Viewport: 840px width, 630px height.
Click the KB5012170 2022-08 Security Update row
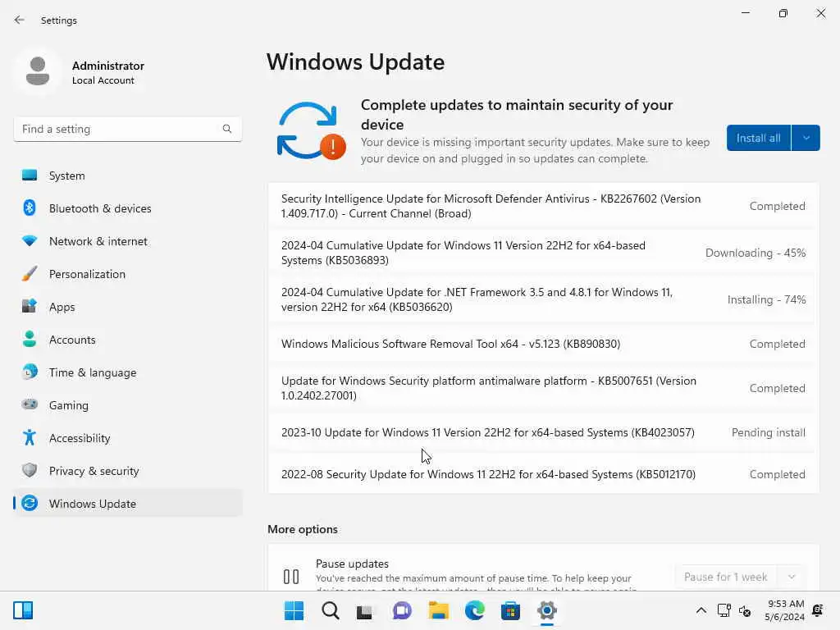click(x=543, y=474)
